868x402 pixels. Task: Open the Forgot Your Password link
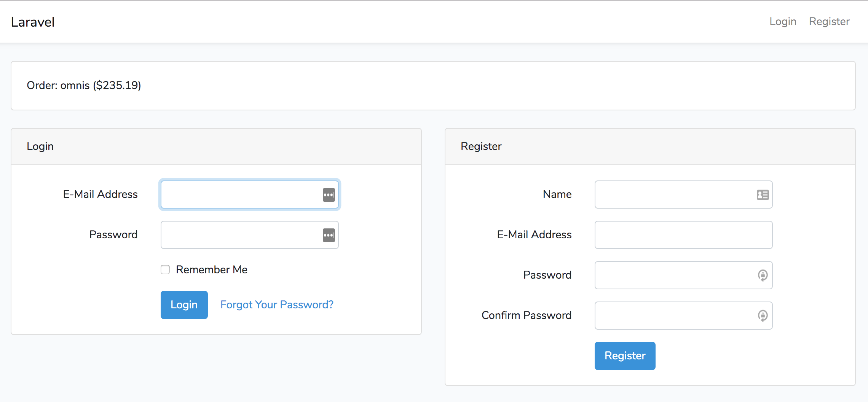tap(276, 305)
